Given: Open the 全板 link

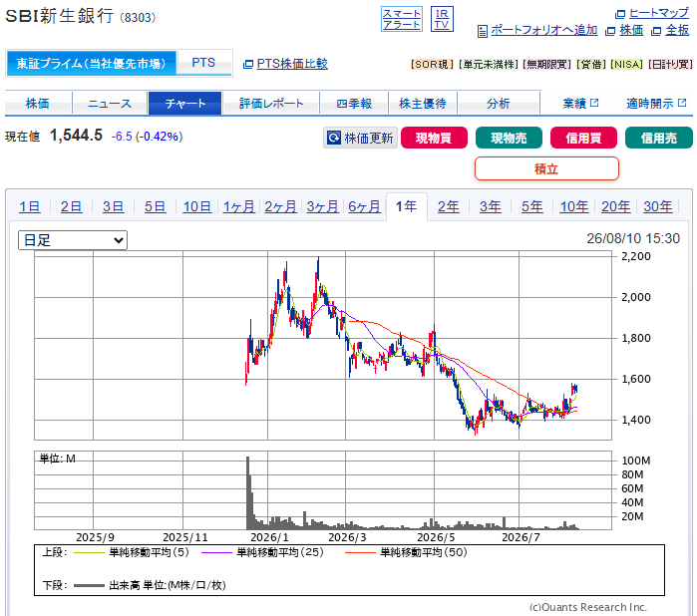Looking at the screenshot, I should pyautogui.click(x=677, y=30).
